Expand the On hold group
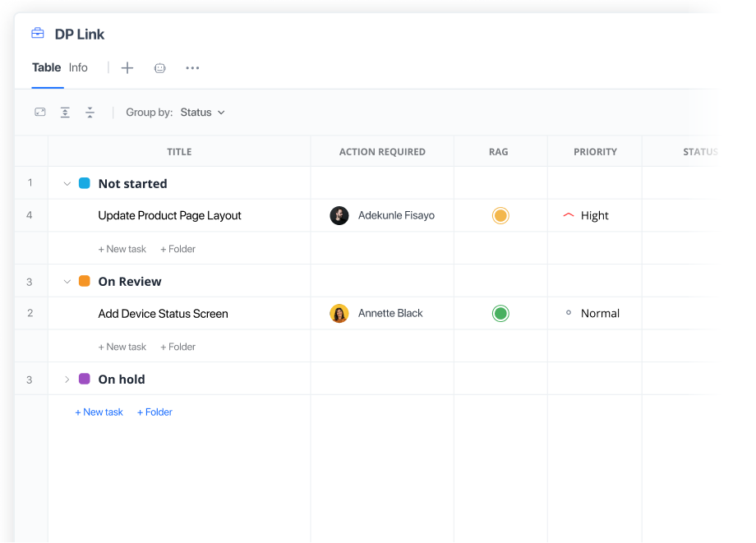This screenshot has width=756, height=543. coord(67,380)
